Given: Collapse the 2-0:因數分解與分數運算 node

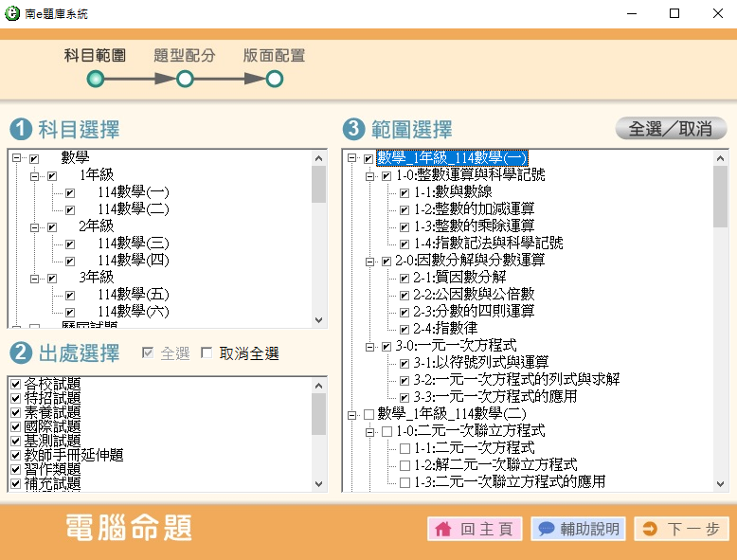Looking at the screenshot, I should coord(369,261).
